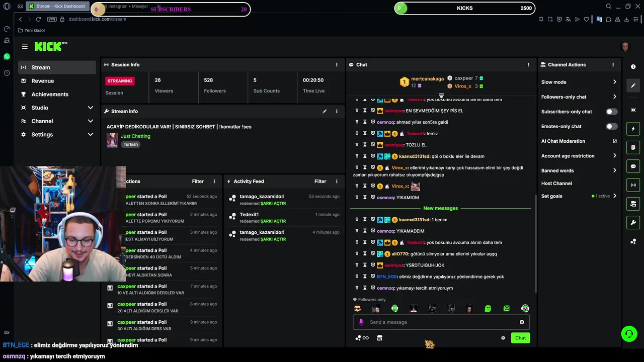The image size is (644, 362).
Task: Click the microphone icon in message box
Action: 361,322
